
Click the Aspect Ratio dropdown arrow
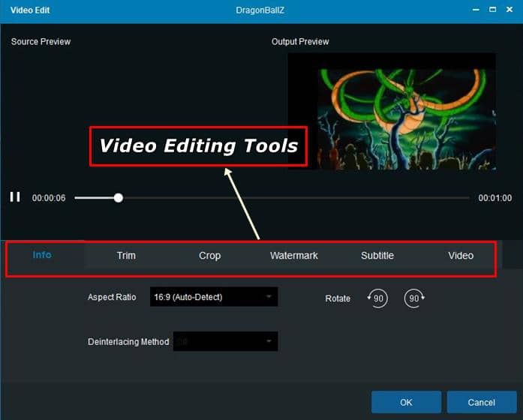coord(269,297)
